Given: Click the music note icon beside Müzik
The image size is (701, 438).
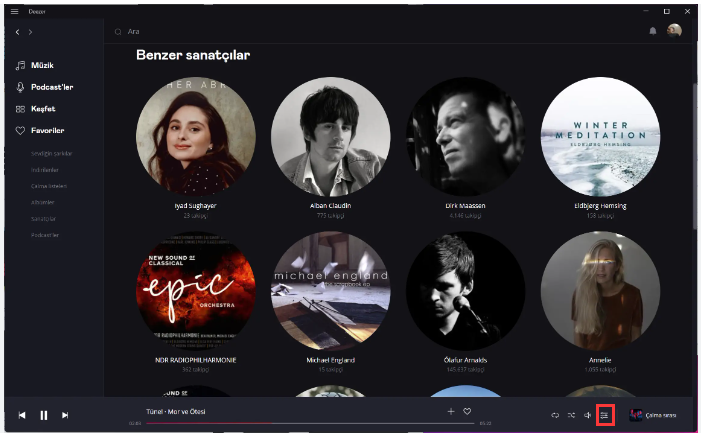Looking at the screenshot, I should click(20, 65).
